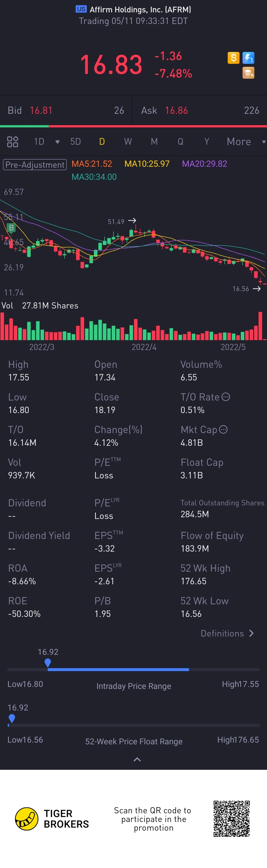Expand the 1D interval dropdown arrow
The image size is (267, 868).
click(58, 142)
